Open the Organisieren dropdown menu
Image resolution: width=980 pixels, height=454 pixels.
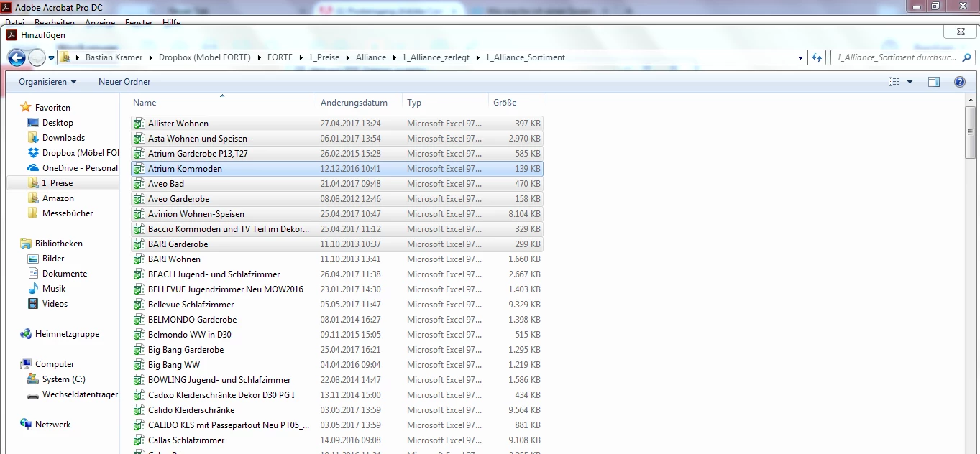[47, 82]
